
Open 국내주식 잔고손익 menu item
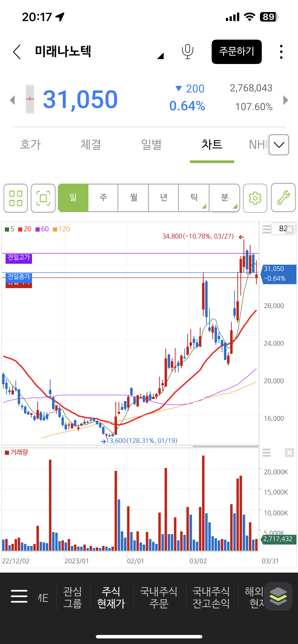[x=211, y=597]
